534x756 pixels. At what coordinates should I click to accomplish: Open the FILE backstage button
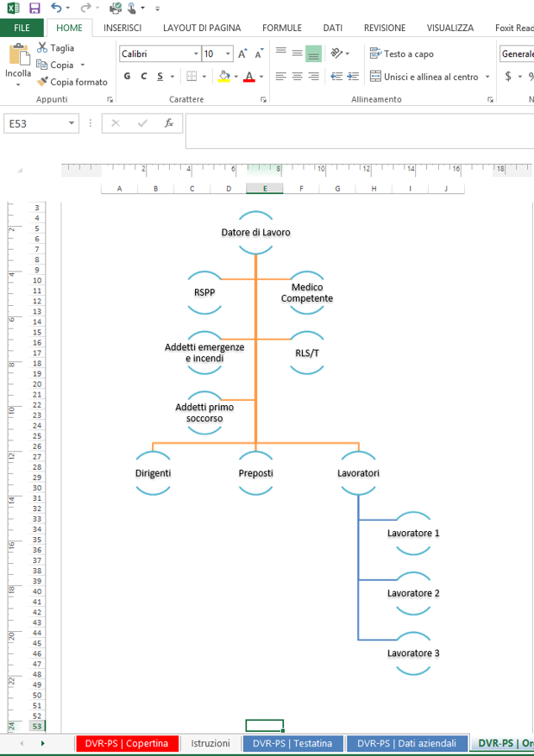22,28
